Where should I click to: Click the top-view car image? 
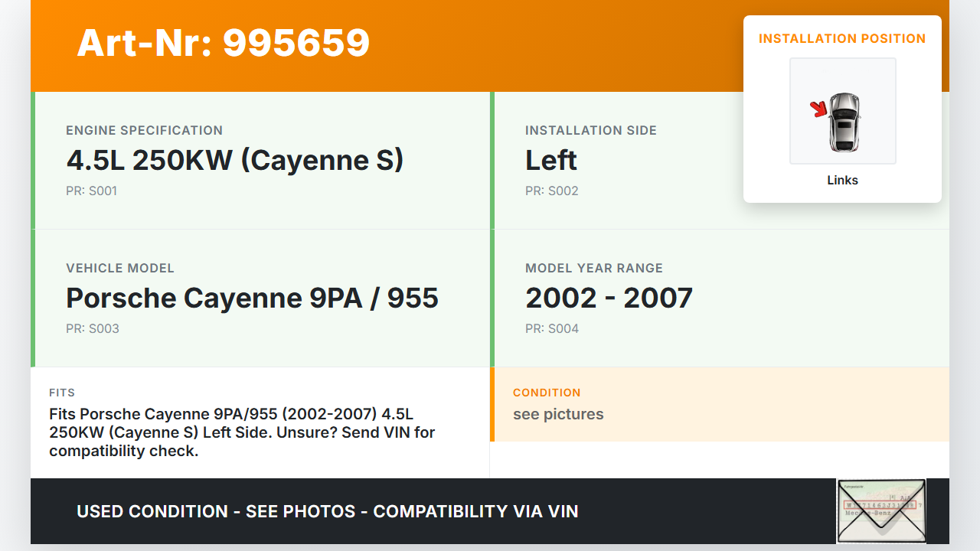[x=844, y=122]
